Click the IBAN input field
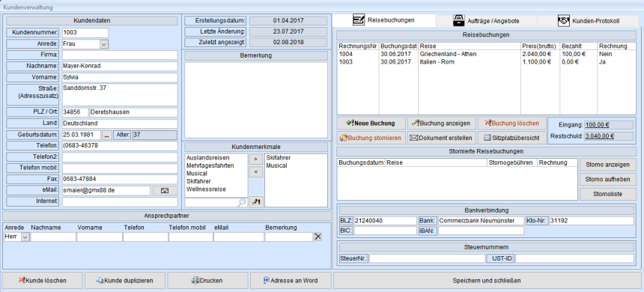The width and height of the screenshot is (644, 292). [481, 231]
